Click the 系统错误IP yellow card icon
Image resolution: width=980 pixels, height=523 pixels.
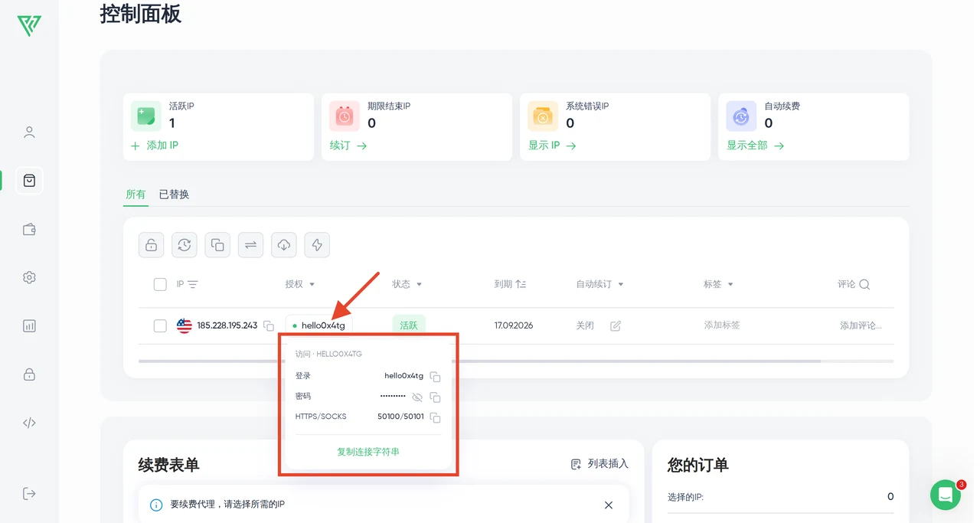543,116
